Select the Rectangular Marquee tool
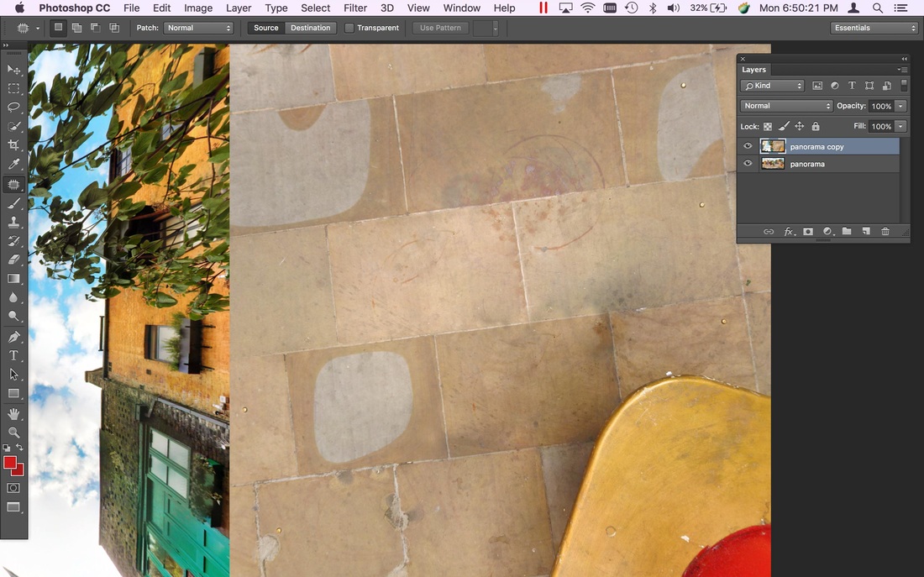Screen dimensions: 924x577 click(x=13, y=89)
